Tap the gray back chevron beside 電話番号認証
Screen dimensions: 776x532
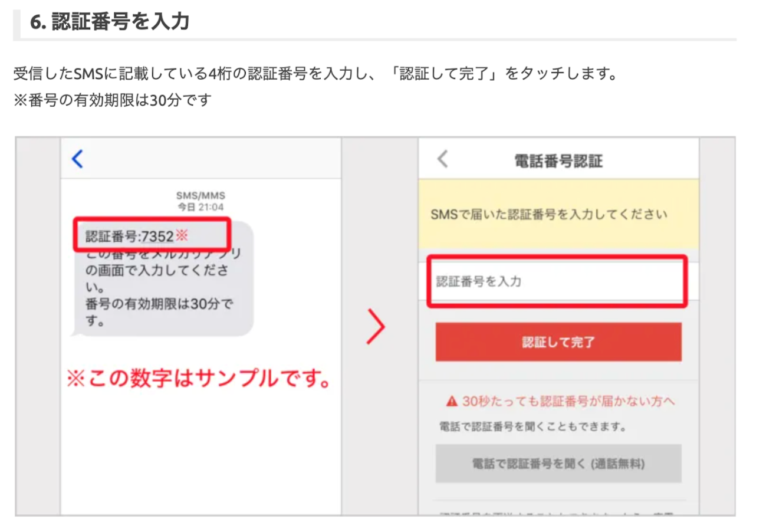pyautogui.click(x=442, y=159)
